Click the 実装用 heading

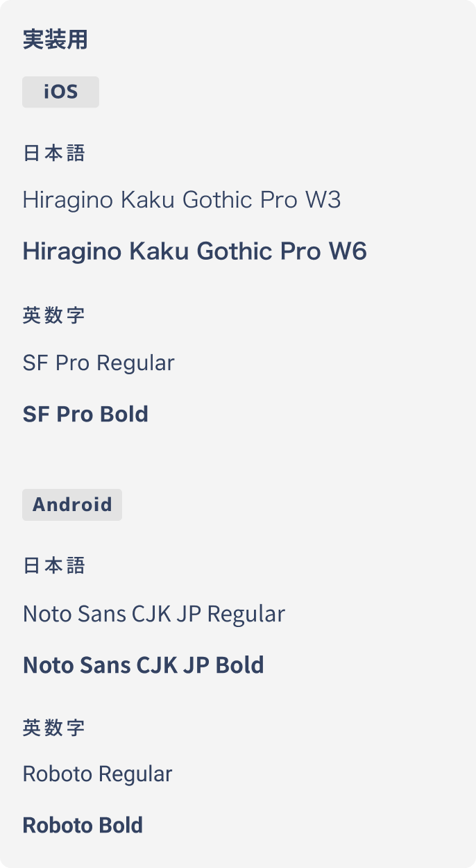point(55,40)
